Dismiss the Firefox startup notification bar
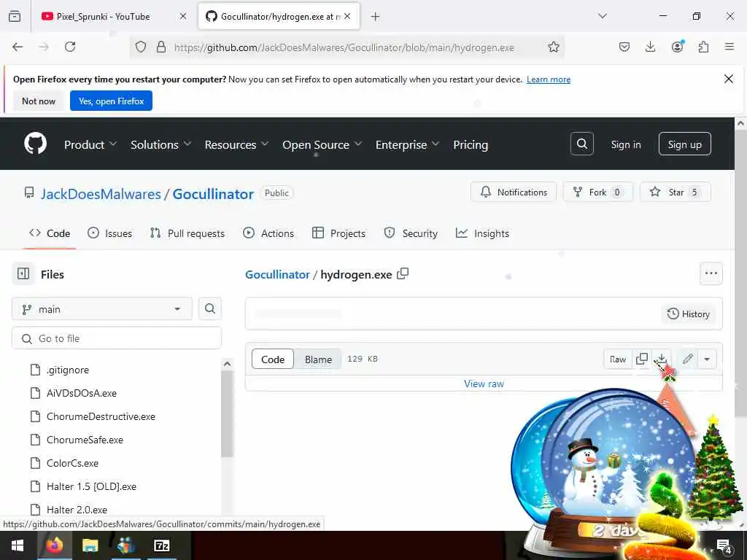 coord(729,79)
